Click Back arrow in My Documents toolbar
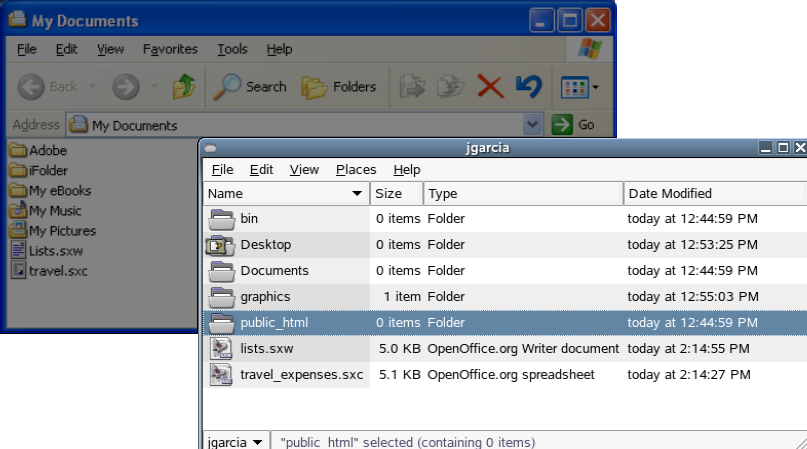The height and width of the screenshot is (449, 807). point(31,87)
